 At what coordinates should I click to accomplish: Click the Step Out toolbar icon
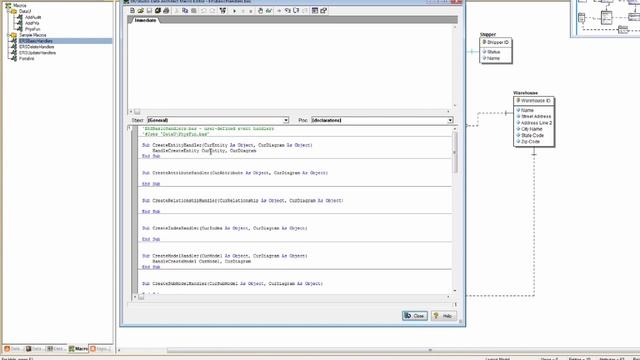(304, 11)
